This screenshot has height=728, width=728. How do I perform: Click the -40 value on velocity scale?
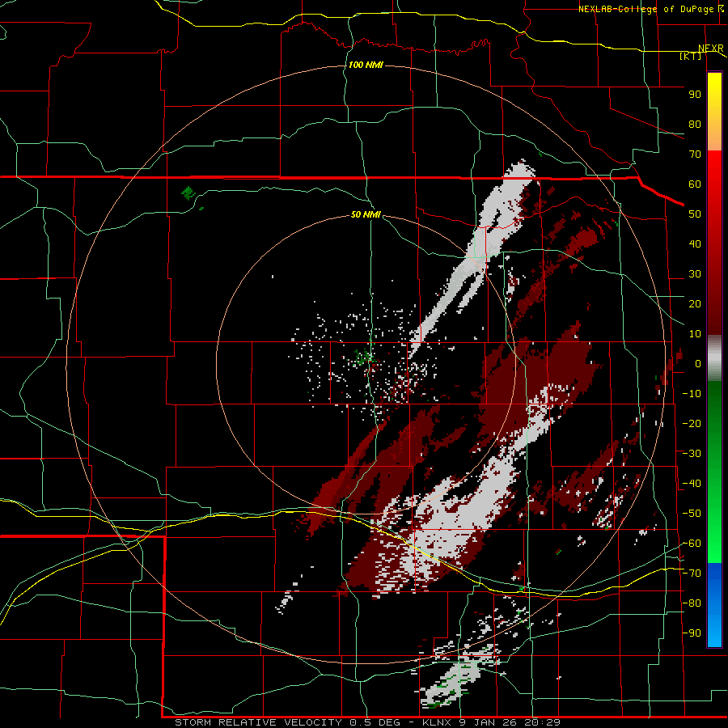click(x=692, y=484)
